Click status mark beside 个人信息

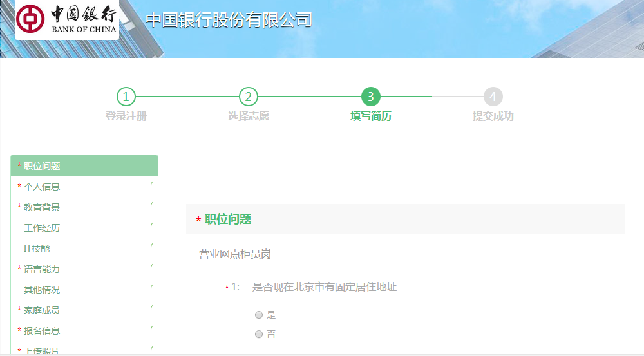point(151,184)
